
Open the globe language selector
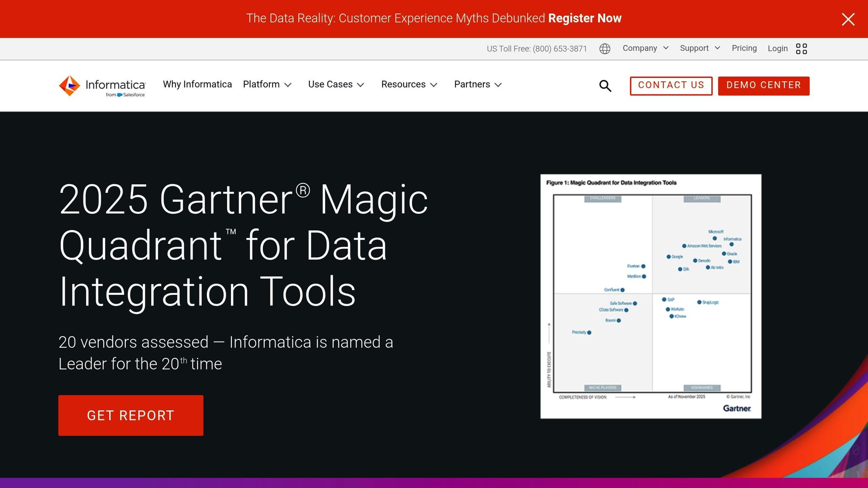tap(605, 49)
